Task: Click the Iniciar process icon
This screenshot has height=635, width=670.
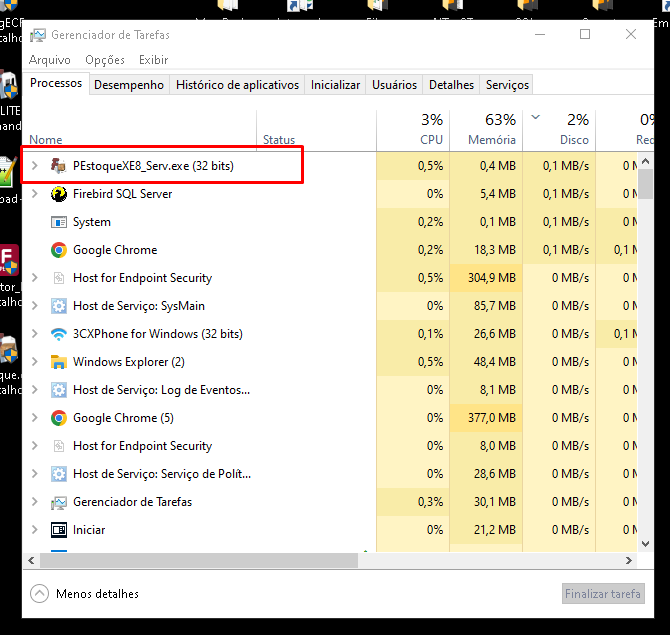Action: point(59,530)
